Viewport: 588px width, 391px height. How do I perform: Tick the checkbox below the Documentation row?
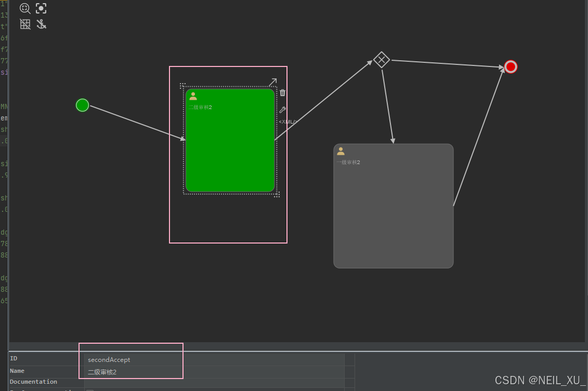point(89,389)
